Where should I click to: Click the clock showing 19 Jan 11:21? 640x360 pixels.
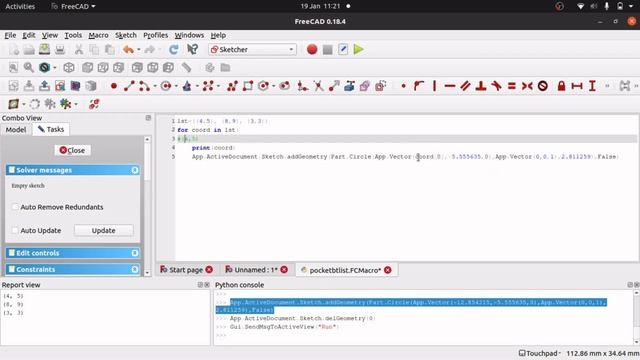click(x=320, y=6)
